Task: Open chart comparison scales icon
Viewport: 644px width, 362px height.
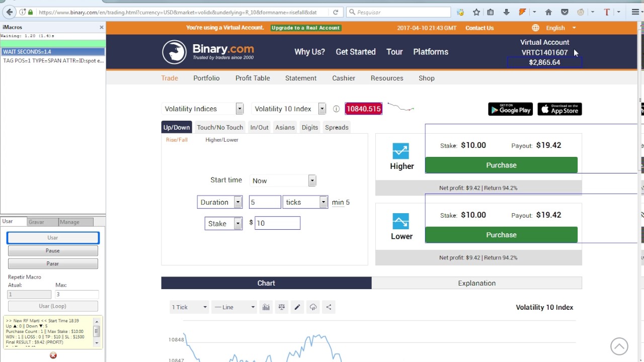Action: 282,307
